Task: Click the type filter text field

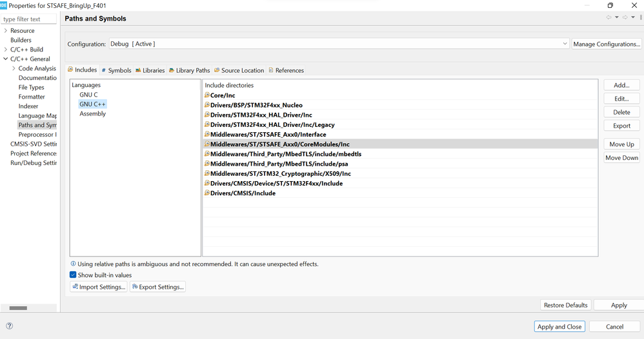Action: 29,19
